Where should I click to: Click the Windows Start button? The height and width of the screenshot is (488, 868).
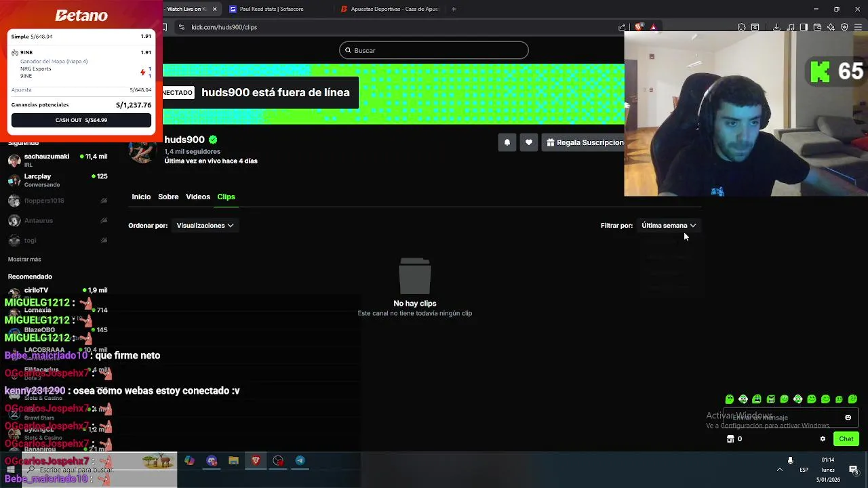point(11,470)
